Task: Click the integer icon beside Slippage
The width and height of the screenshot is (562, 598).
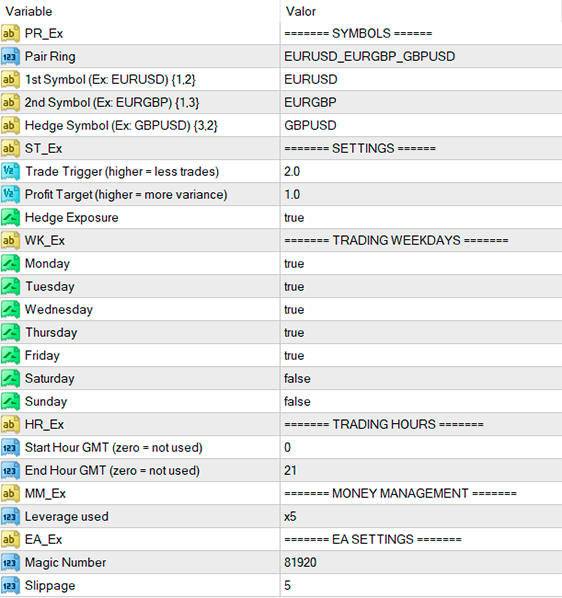Action: click(10, 585)
